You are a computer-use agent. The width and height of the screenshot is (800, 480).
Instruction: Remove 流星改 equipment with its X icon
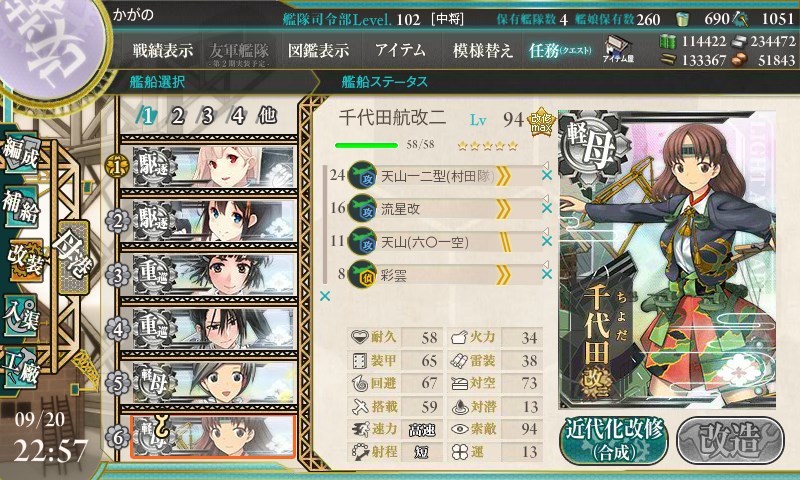point(546,208)
